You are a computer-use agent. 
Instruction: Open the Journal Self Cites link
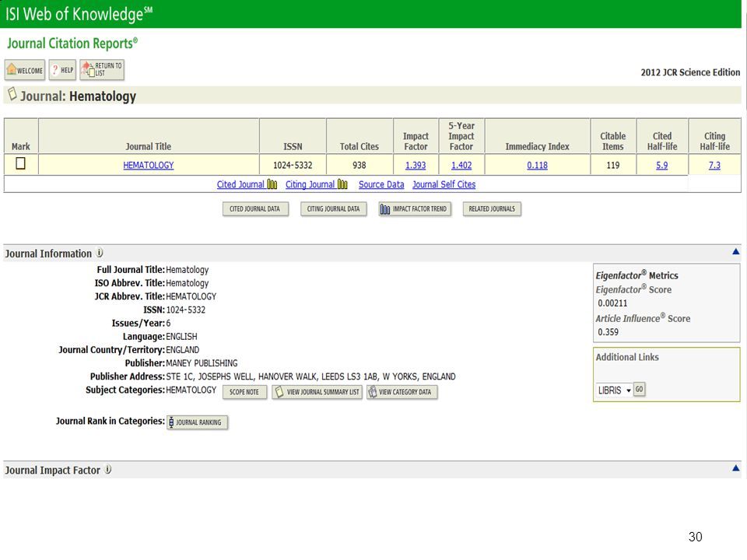point(444,184)
